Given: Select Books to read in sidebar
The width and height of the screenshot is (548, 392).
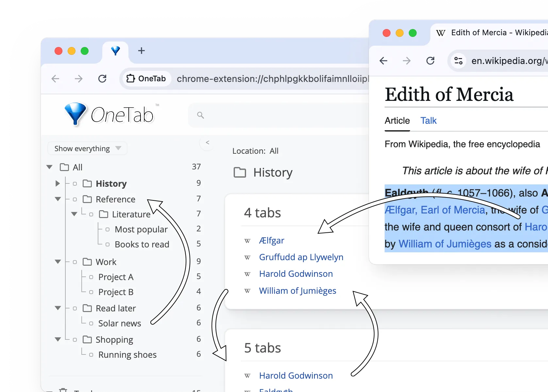Looking at the screenshot, I should [x=142, y=244].
